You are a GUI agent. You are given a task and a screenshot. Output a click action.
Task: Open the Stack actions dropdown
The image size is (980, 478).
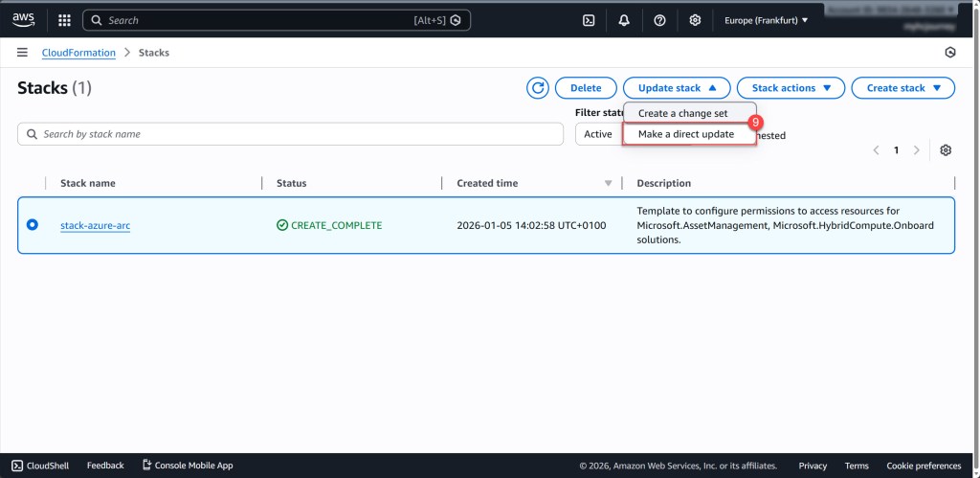791,88
